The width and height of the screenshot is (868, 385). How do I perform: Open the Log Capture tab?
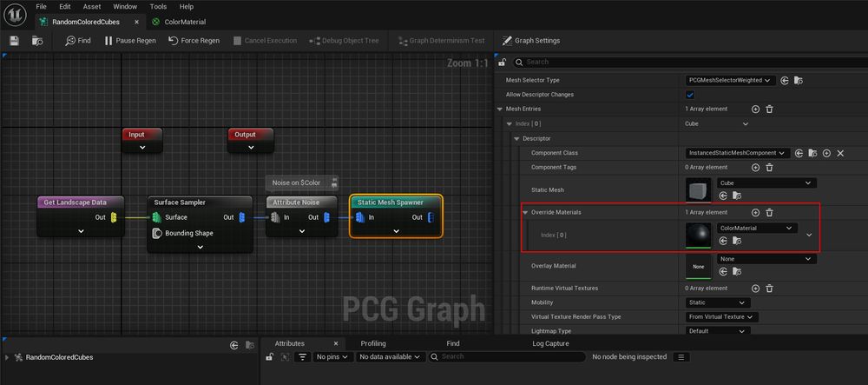point(550,343)
